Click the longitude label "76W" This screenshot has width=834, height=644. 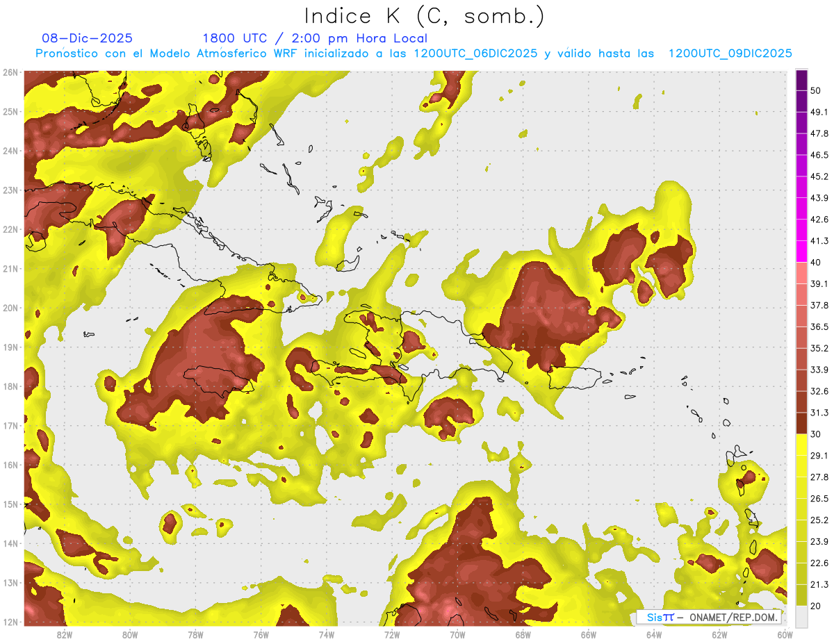click(261, 634)
